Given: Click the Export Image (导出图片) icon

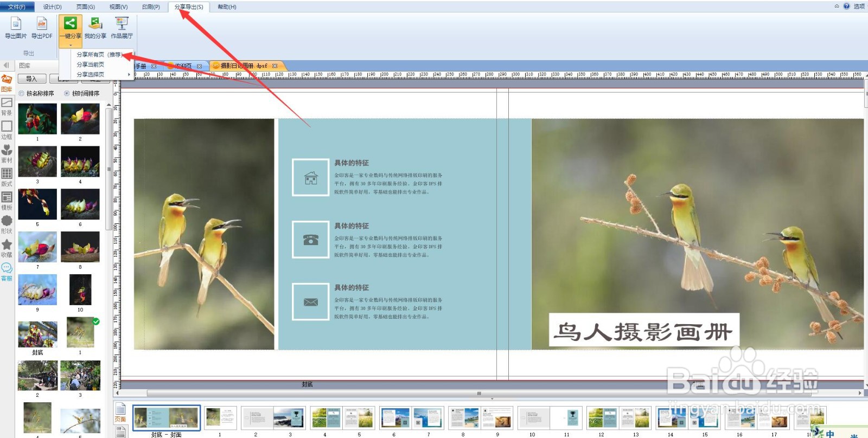Looking at the screenshot, I should tap(16, 27).
